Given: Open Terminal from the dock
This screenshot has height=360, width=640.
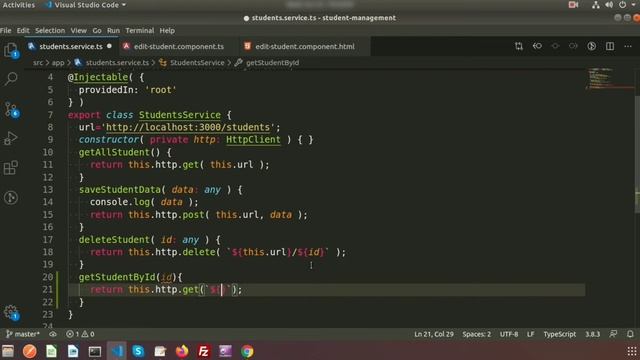Looking at the screenshot, I should pyautogui.click(x=95, y=351).
